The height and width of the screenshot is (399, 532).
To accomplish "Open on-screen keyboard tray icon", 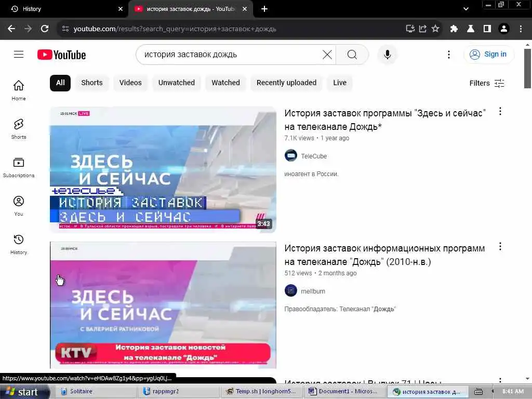I will 478,392.
